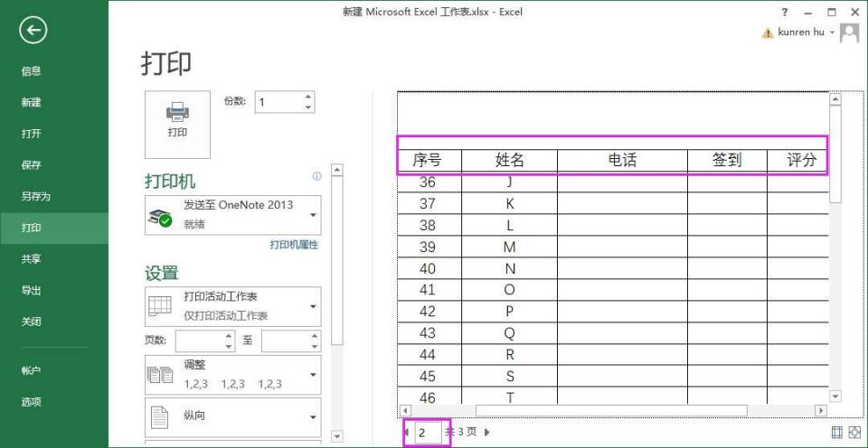Click the kunren hu account avatar
This screenshot has width=868, height=448.
(x=849, y=33)
